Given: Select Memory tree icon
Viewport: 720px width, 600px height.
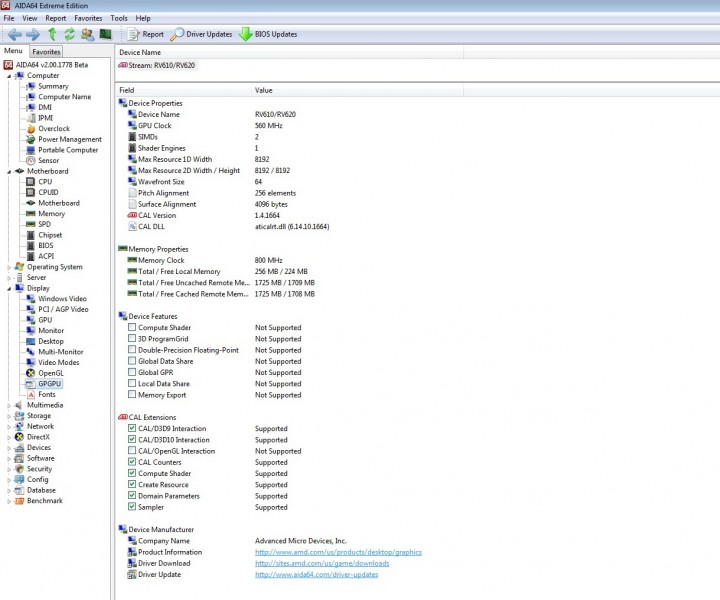Looking at the screenshot, I should pyautogui.click(x=31, y=213).
